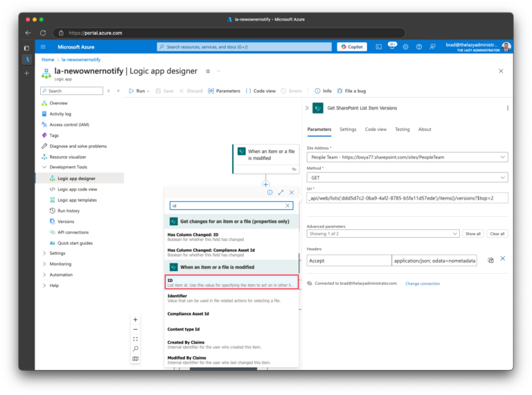
Task: Open Quick start guides
Action: 75,243
